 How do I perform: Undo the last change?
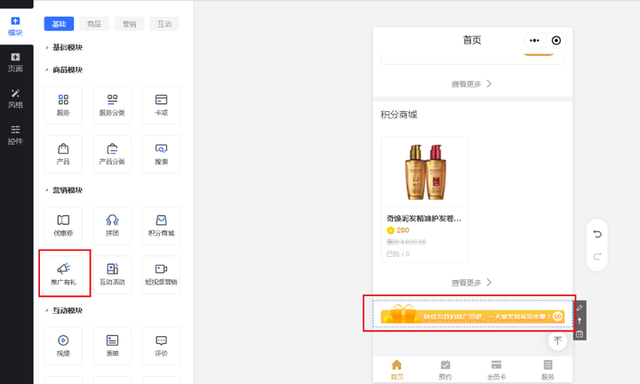(x=597, y=234)
